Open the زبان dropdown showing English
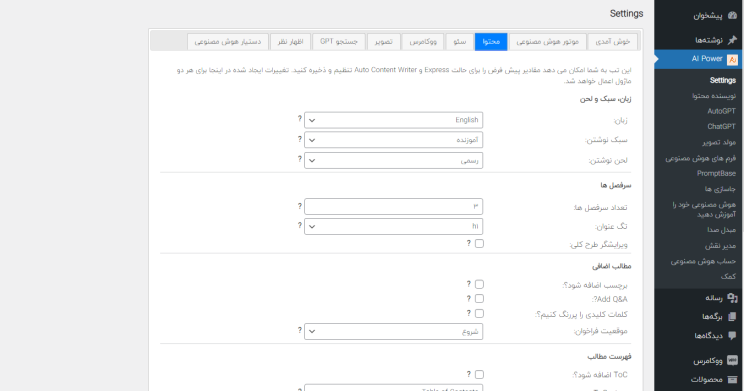 (x=393, y=120)
